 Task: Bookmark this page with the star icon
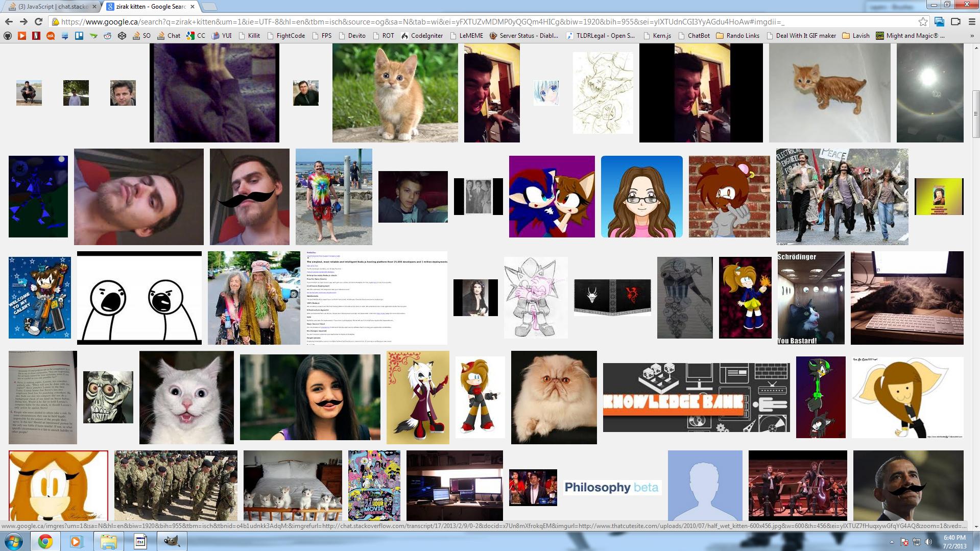point(923,21)
